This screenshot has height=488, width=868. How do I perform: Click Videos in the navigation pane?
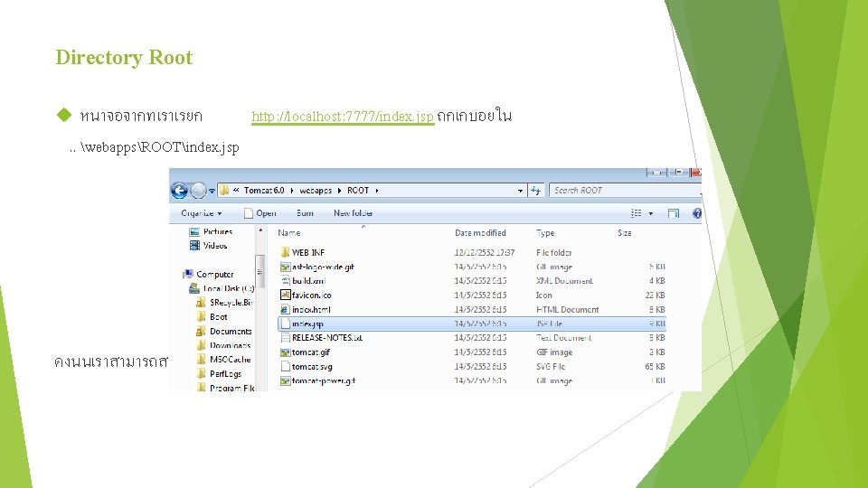tap(215, 245)
